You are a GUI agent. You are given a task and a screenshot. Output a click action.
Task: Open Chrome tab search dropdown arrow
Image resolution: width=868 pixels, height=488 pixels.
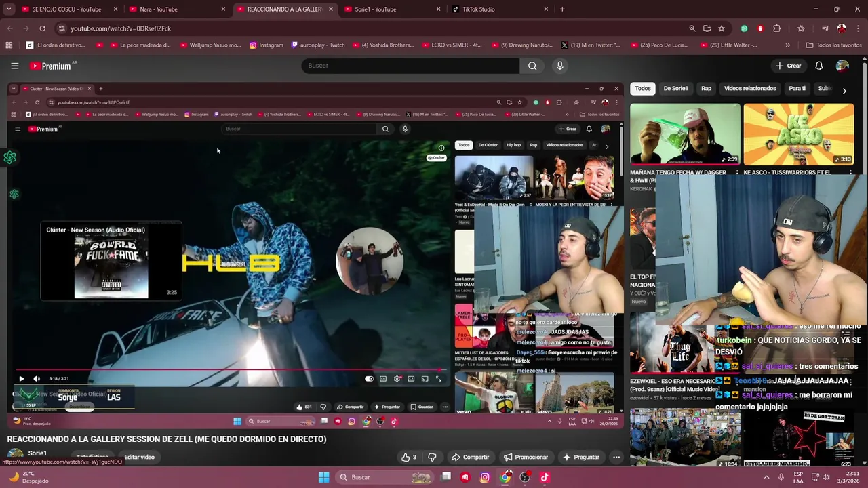coord(9,9)
